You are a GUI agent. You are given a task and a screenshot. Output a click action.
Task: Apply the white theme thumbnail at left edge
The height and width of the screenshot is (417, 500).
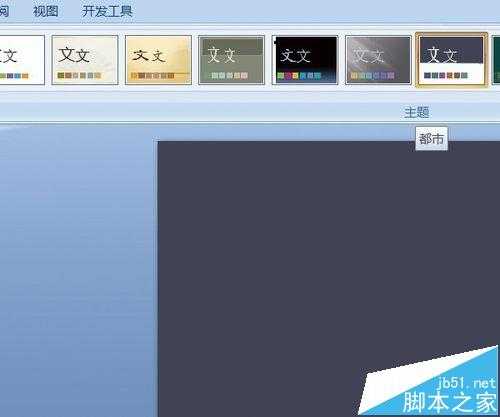pos(22,60)
